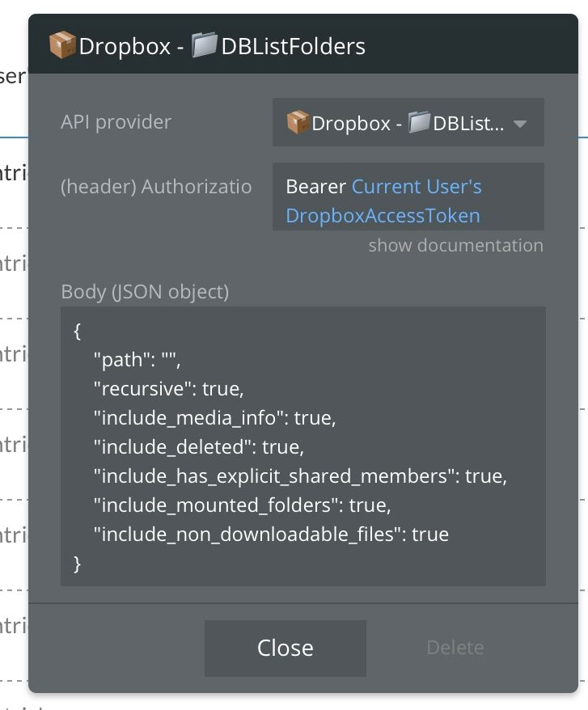Screen dimensions: 588x710
Task: Click the folder icon in API provider dropdown
Action: click(x=419, y=123)
